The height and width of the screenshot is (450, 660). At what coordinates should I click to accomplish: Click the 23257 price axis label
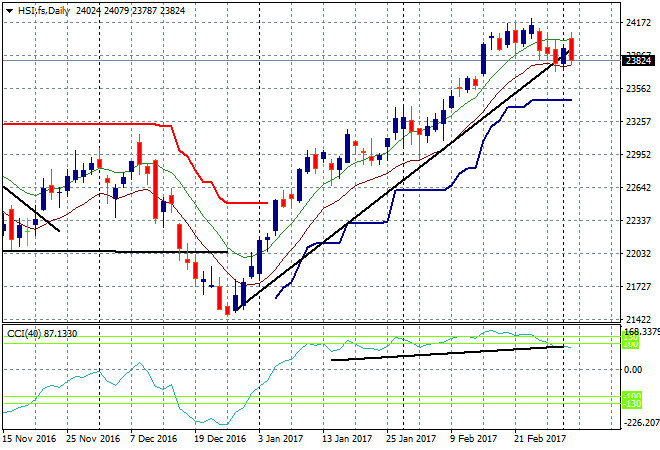tap(638, 122)
